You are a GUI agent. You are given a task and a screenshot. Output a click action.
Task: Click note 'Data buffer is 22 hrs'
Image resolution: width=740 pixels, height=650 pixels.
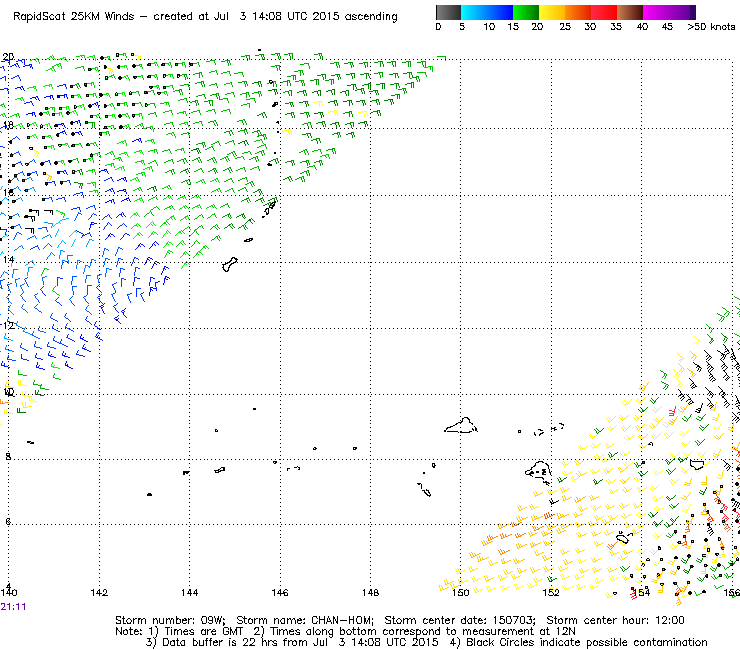pyautogui.click(x=220, y=642)
